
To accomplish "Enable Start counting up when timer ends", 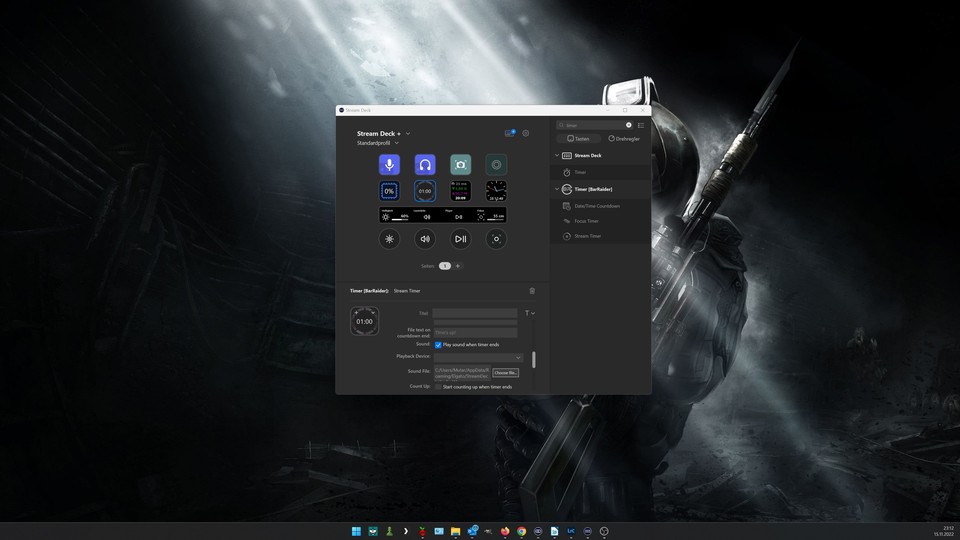I will coord(438,386).
